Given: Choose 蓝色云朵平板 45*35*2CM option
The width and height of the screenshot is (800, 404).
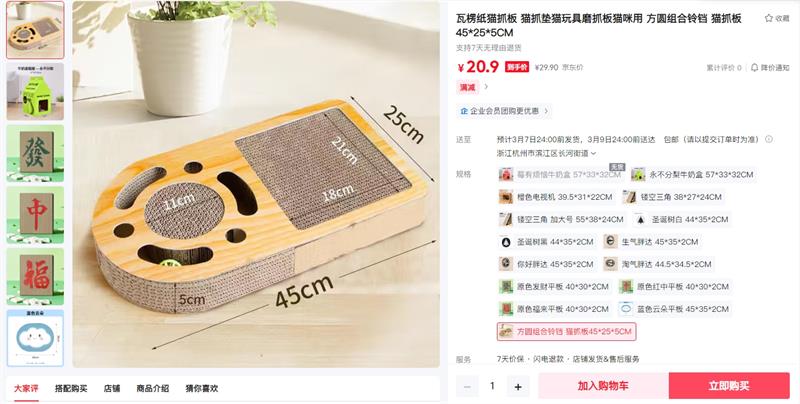Looking at the screenshot, I should [x=675, y=309].
